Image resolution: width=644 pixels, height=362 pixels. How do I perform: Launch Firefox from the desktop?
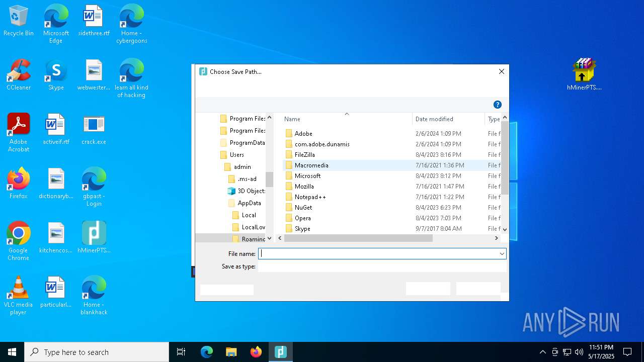(19, 184)
